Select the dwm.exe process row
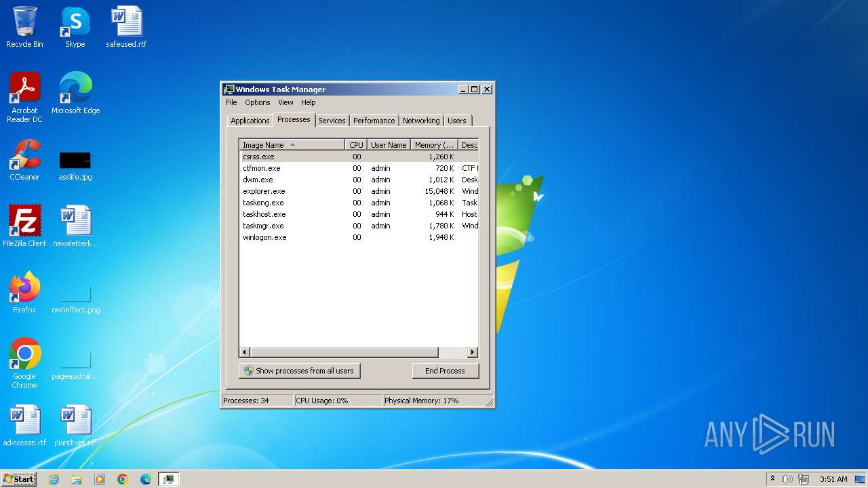The width and height of the screenshot is (868, 488). pos(359,180)
